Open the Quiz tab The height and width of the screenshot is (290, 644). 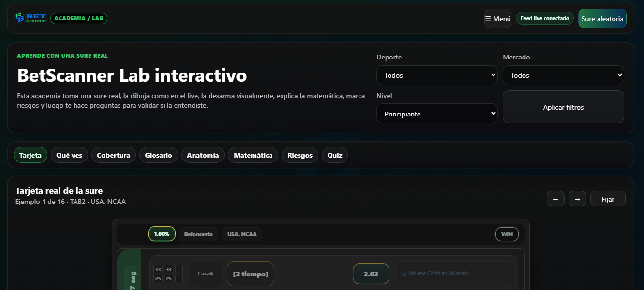click(x=334, y=155)
